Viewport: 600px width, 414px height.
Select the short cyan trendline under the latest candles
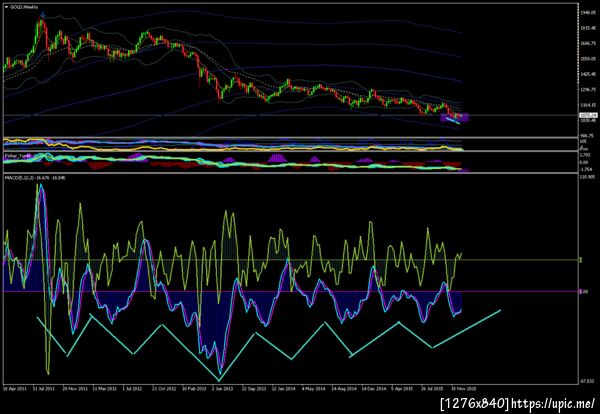[x=454, y=121]
